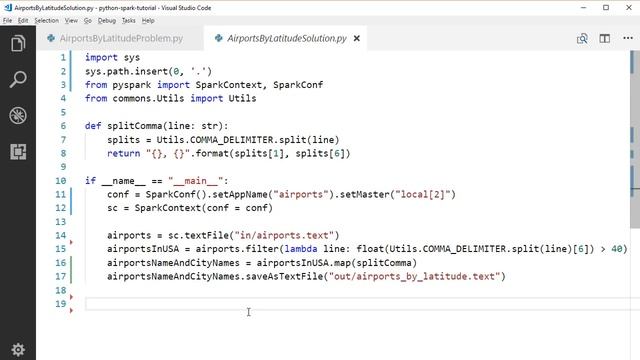640x360 pixels.
Task: Open the Help menu
Action: pyautogui.click(x=148, y=20)
